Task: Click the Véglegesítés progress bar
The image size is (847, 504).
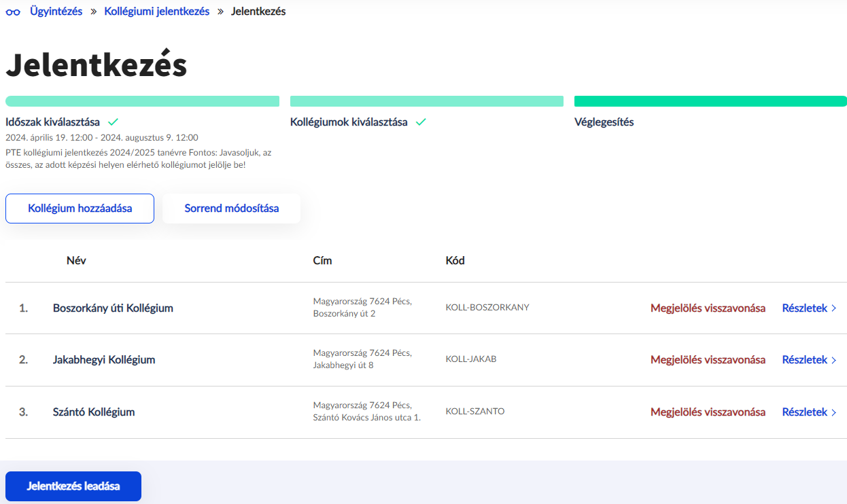Action: point(710,101)
